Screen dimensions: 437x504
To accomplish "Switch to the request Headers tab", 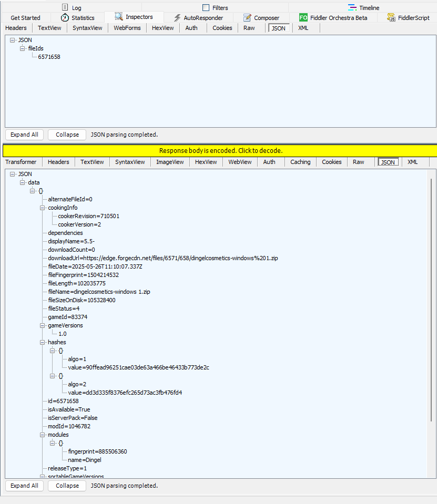I will click(x=16, y=28).
